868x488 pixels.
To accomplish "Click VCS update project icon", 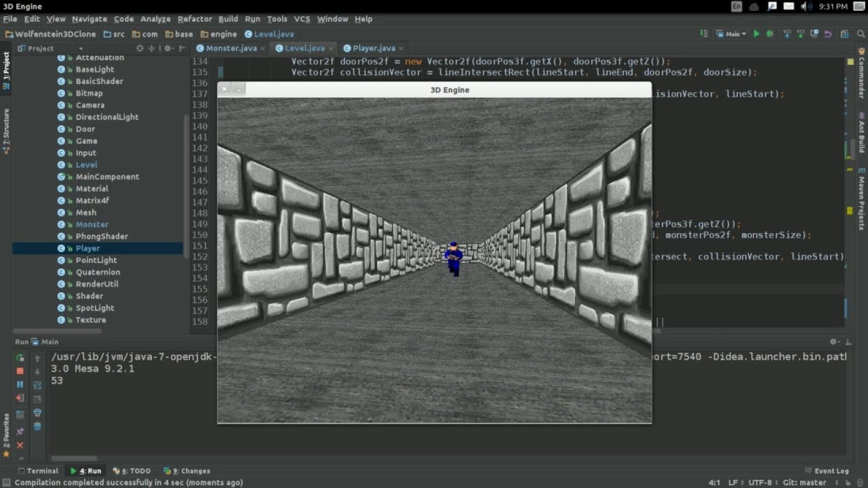I will point(787,34).
